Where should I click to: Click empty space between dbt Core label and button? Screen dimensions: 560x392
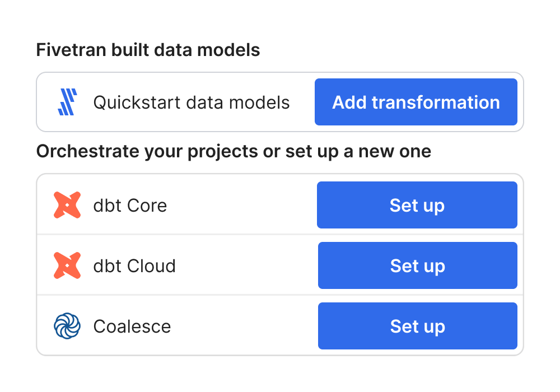coord(242,205)
